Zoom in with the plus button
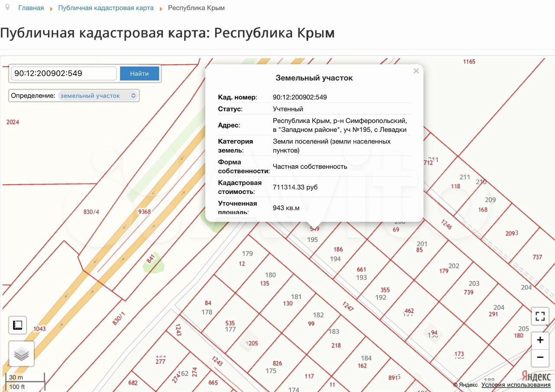Screen dimensions: 555x392 [x=540, y=340]
